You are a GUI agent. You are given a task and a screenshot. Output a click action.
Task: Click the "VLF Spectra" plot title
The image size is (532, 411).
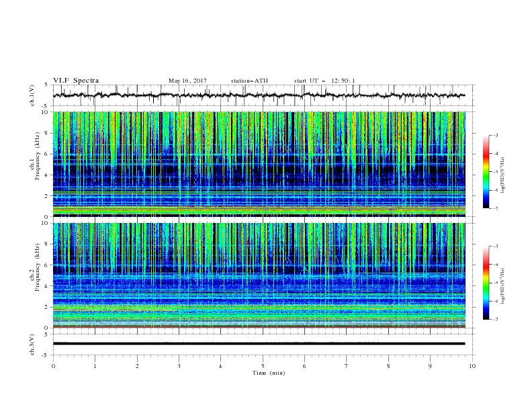pyautogui.click(x=76, y=81)
